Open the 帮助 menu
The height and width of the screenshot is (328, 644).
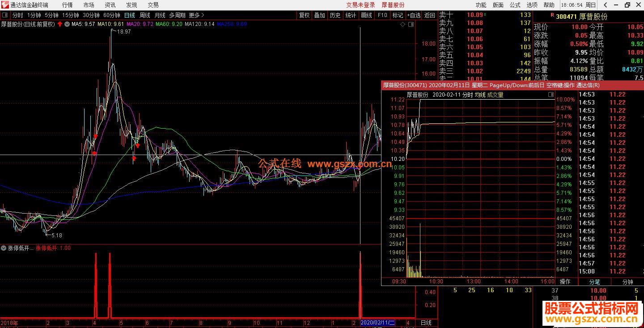(x=549, y=5)
